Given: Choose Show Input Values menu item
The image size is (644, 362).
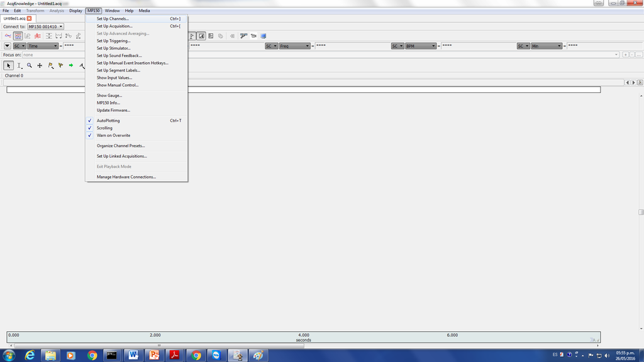Looking at the screenshot, I should click(136, 78).
